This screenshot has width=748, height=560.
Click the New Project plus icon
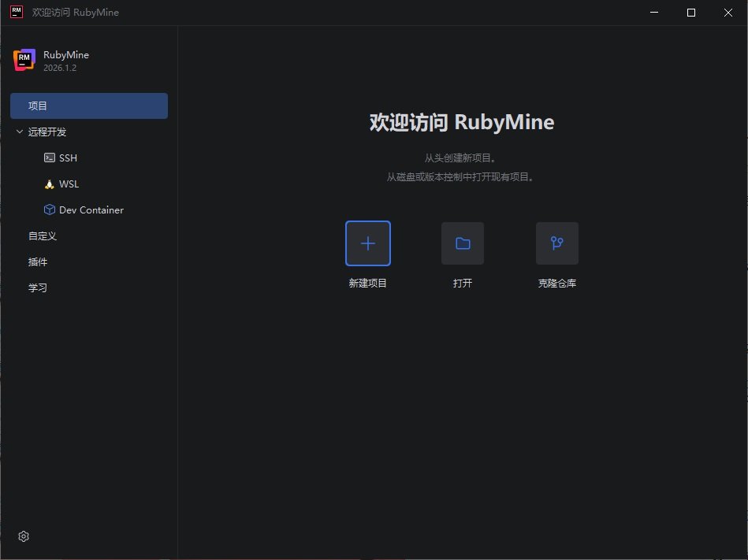pos(368,243)
